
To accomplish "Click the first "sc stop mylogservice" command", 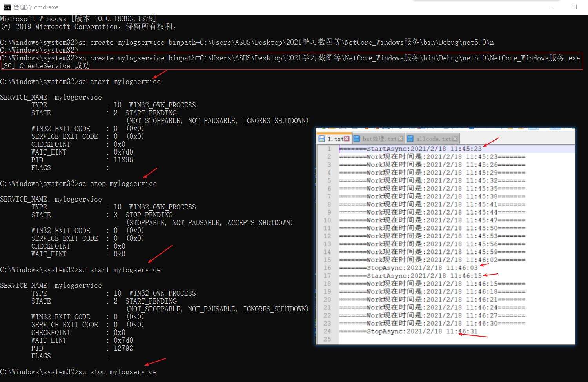I will [118, 184].
